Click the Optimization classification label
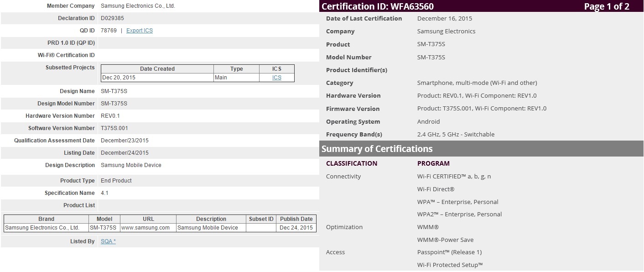 tap(344, 227)
